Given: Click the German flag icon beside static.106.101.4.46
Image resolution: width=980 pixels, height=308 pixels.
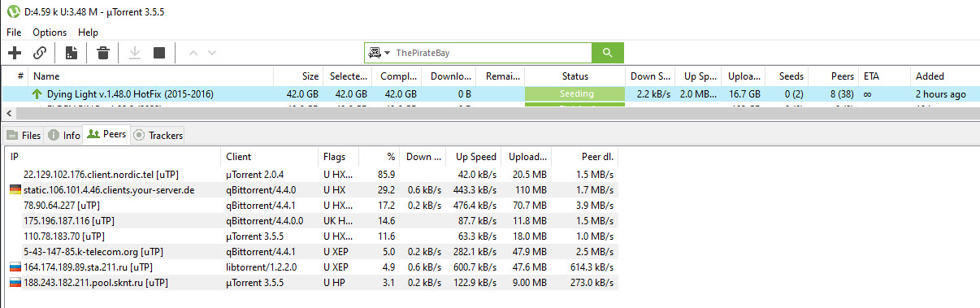Looking at the screenshot, I should tap(15, 189).
